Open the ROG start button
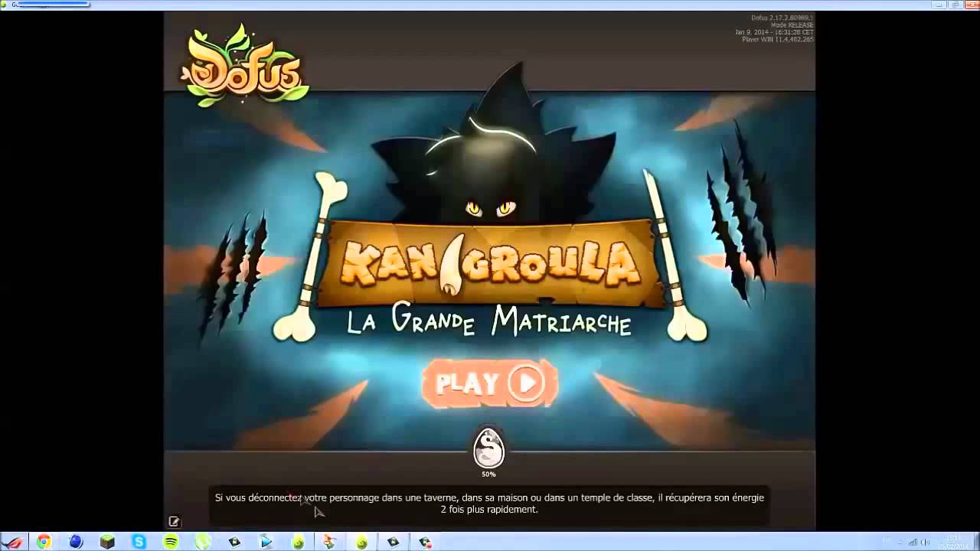 click(13, 542)
